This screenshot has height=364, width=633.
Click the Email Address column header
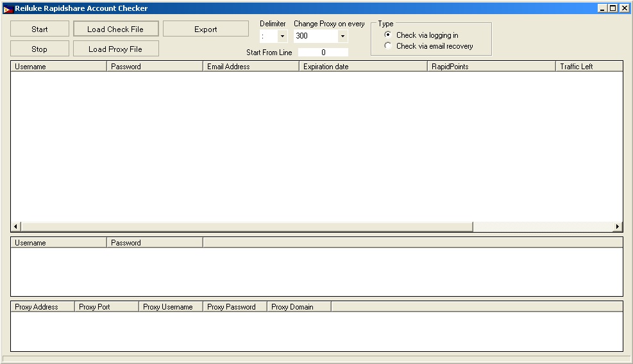(251, 67)
